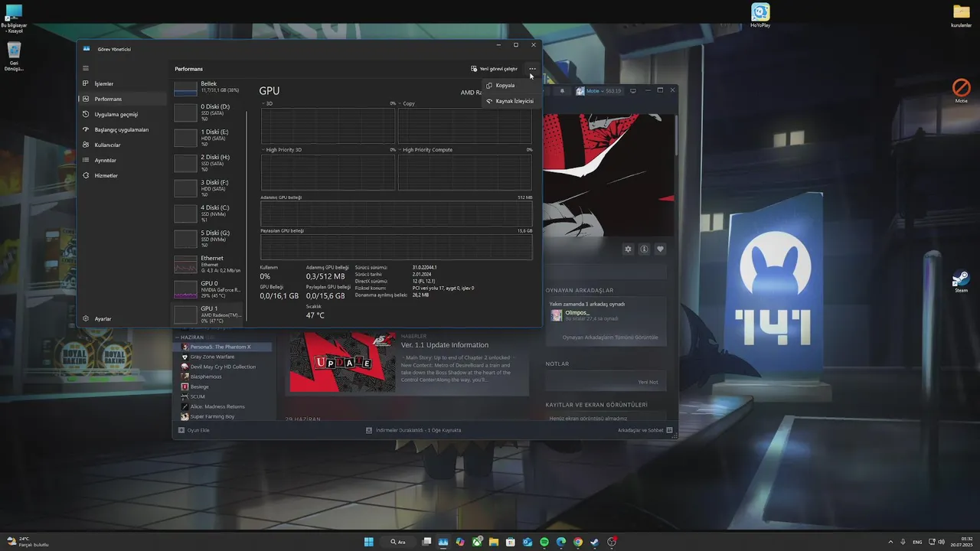Open Ver. 1.1 Update Information news
This screenshot has width=980, height=551.
(445, 345)
